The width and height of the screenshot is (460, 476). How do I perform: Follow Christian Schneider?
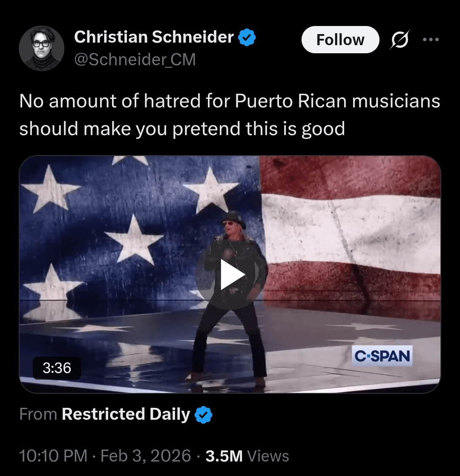tap(340, 40)
